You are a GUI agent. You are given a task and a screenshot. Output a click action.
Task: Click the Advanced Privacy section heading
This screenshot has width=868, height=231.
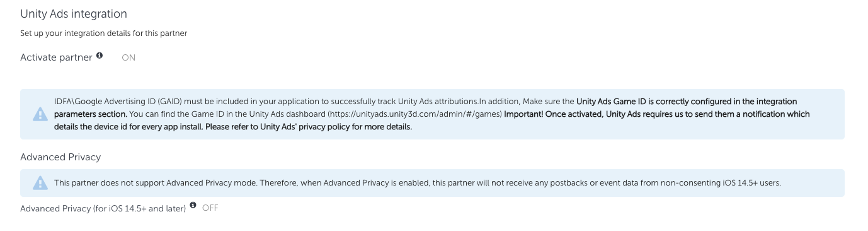click(x=60, y=156)
